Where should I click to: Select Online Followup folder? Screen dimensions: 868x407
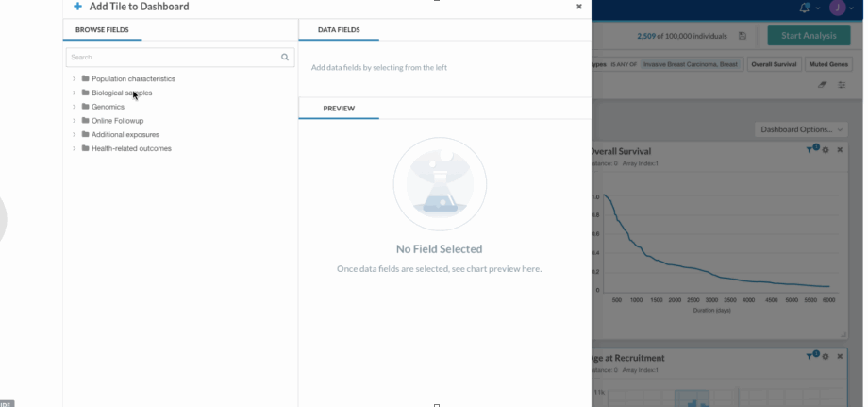pos(117,121)
